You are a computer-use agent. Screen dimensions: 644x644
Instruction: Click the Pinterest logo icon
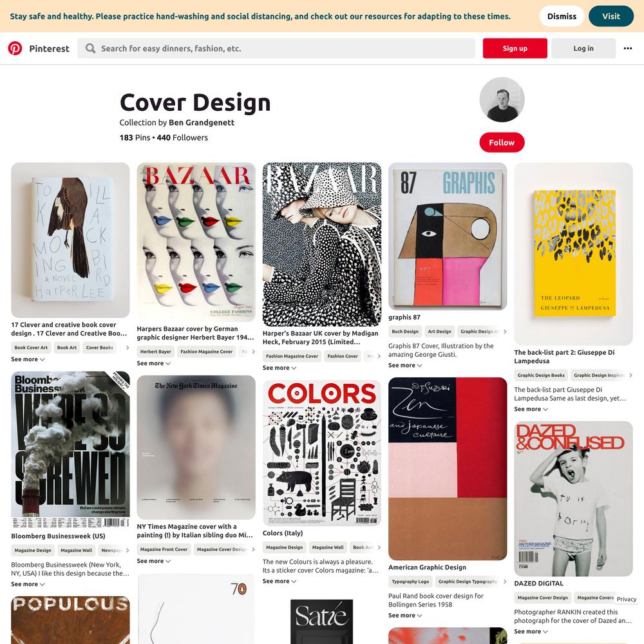[15, 48]
